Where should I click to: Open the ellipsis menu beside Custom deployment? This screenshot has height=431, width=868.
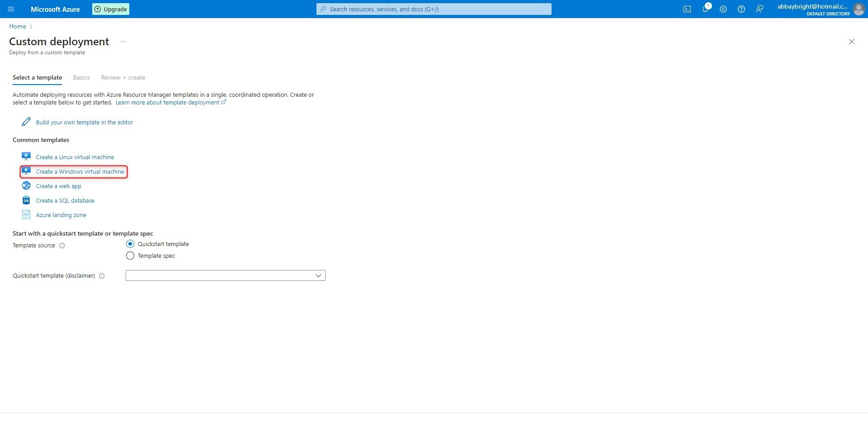pos(123,42)
